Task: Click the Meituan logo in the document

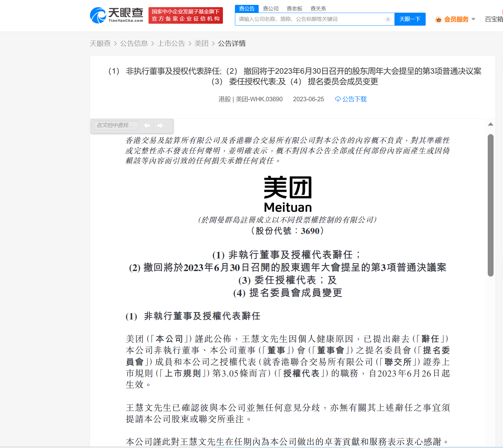Action: click(x=288, y=194)
